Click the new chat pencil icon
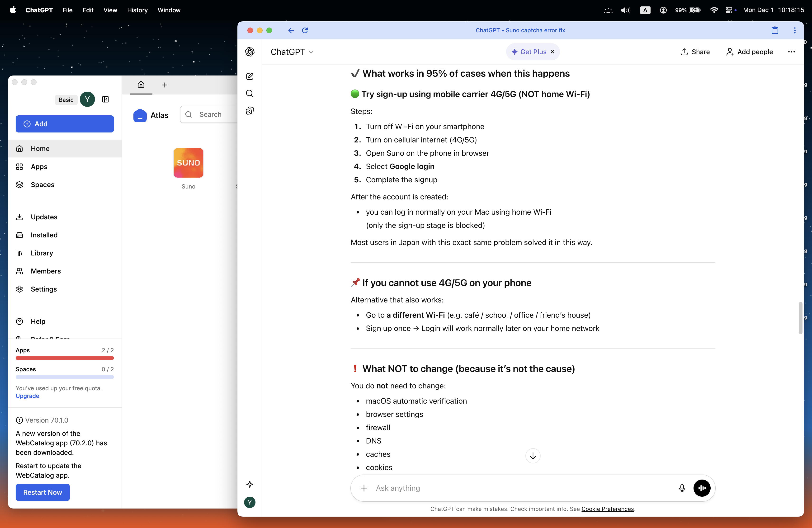 [250, 76]
